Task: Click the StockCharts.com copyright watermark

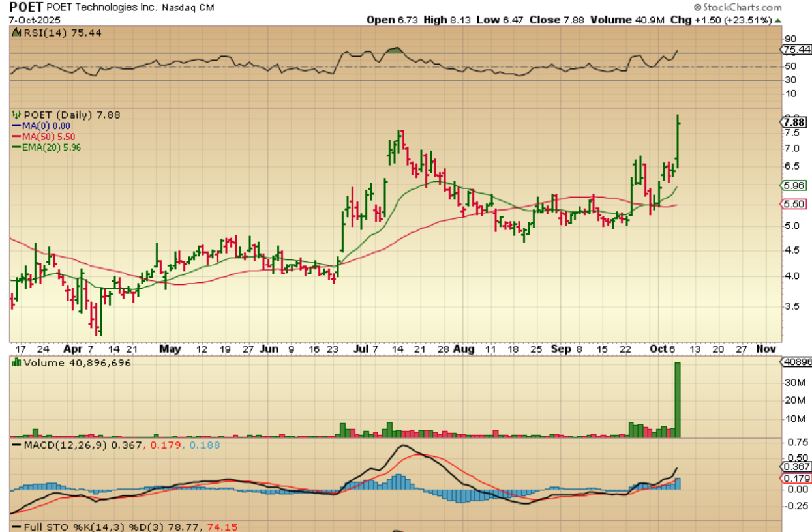Action: tap(737, 7)
